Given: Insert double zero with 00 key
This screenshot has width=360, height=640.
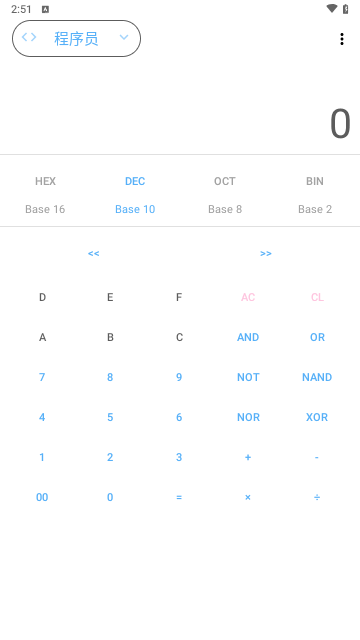Looking at the screenshot, I should tap(42, 497).
